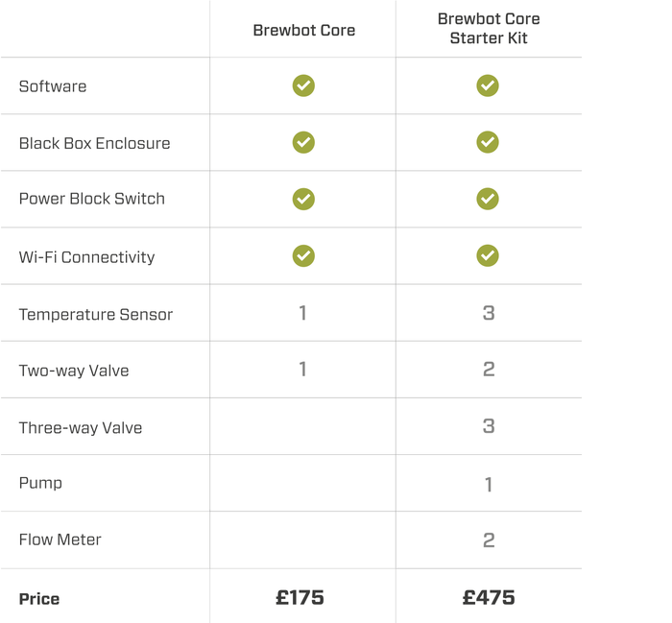
Task: Click Wi-Fi Connectivity checkmark for Brewbot Core
Action: coord(303,255)
